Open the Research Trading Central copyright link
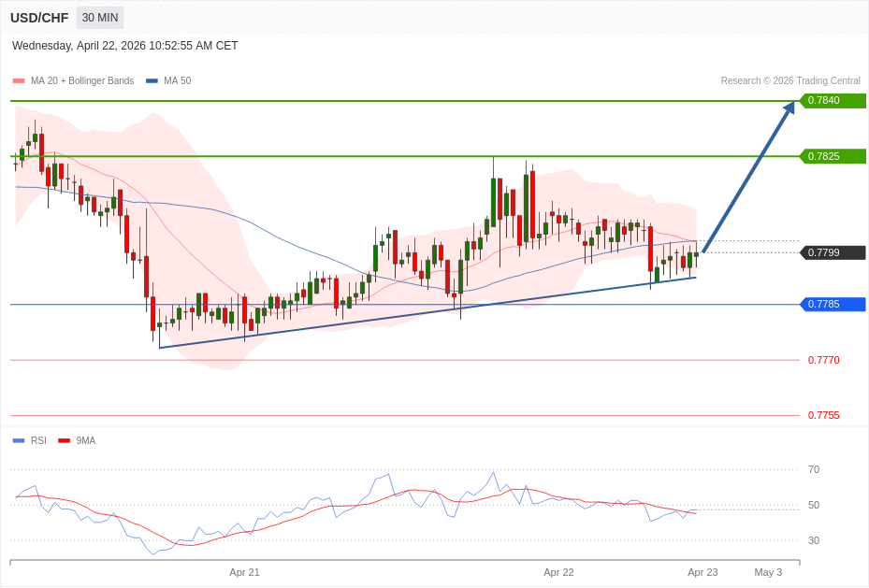869x588 pixels. click(x=789, y=81)
